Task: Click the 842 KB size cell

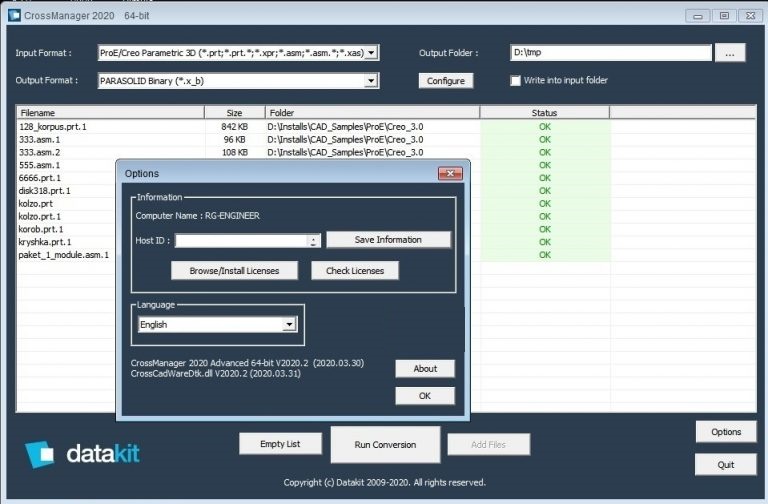Action: click(x=235, y=127)
